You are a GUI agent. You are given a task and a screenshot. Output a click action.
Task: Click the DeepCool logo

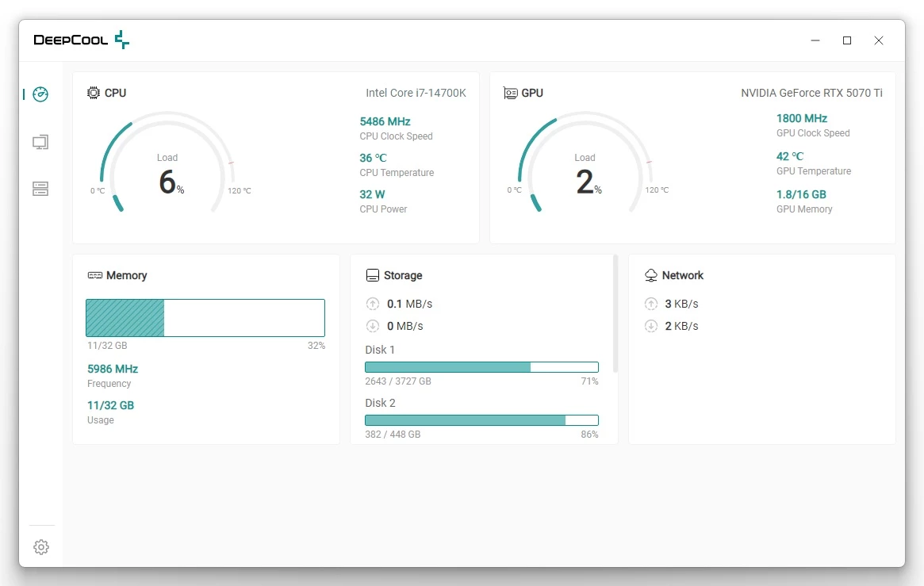(x=81, y=40)
